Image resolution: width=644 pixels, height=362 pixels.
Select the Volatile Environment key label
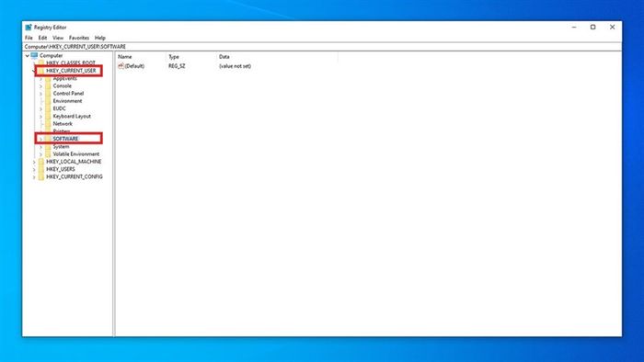click(76, 154)
